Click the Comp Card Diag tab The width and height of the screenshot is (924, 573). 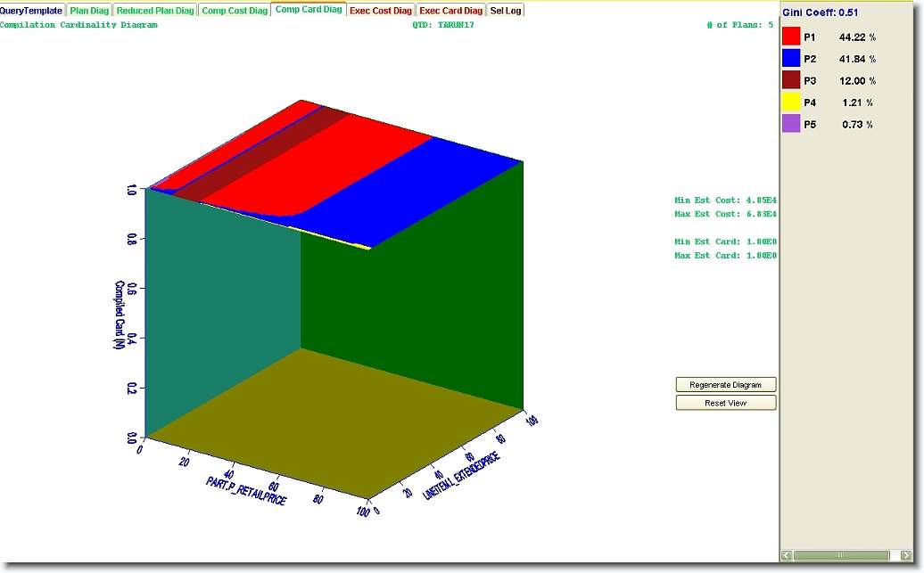coord(309,10)
